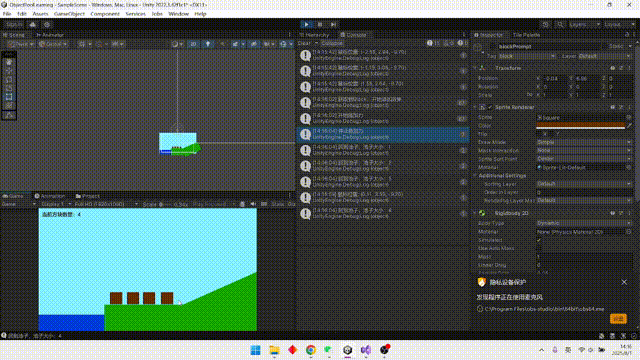Click the Pause button in the toolbar
The image size is (640, 360).
point(320,24)
